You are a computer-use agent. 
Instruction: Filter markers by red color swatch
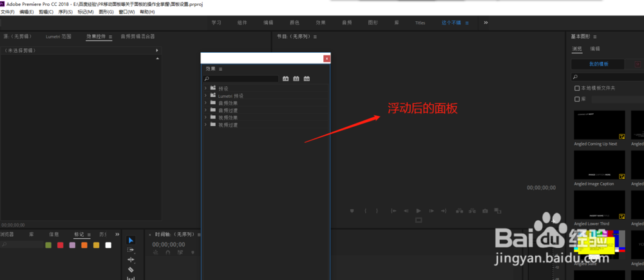click(x=61, y=245)
